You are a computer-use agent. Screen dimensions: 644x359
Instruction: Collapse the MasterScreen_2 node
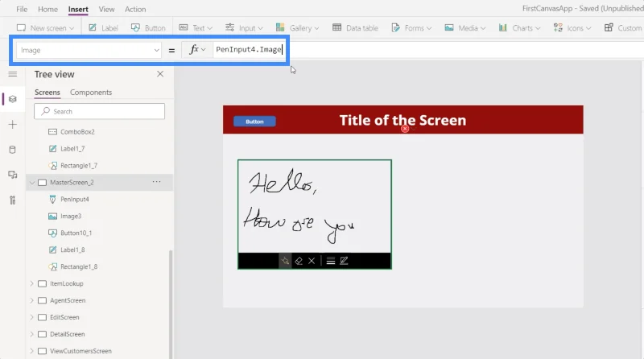(32, 183)
